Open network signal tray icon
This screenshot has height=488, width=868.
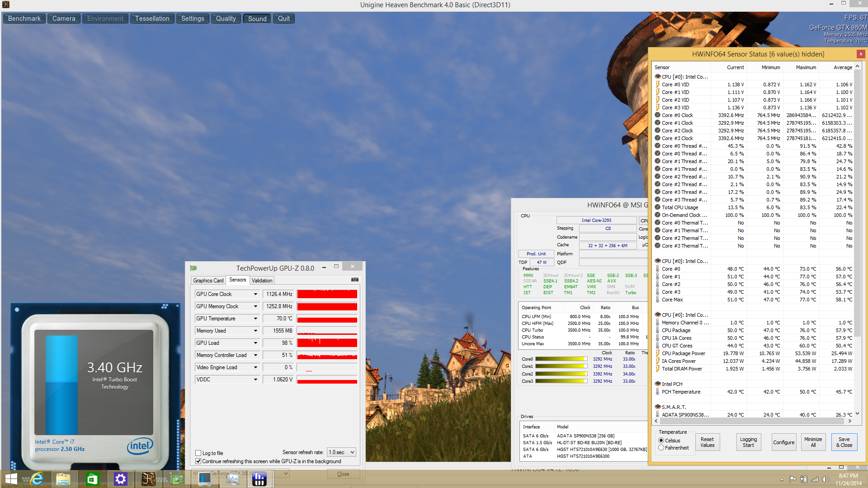pos(815,479)
